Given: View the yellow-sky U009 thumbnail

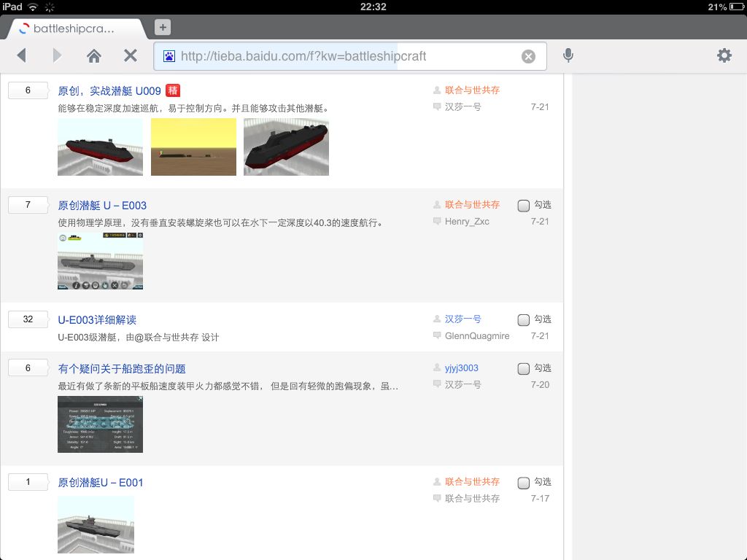Looking at the screenshot, I should click(x=193, y=147).
